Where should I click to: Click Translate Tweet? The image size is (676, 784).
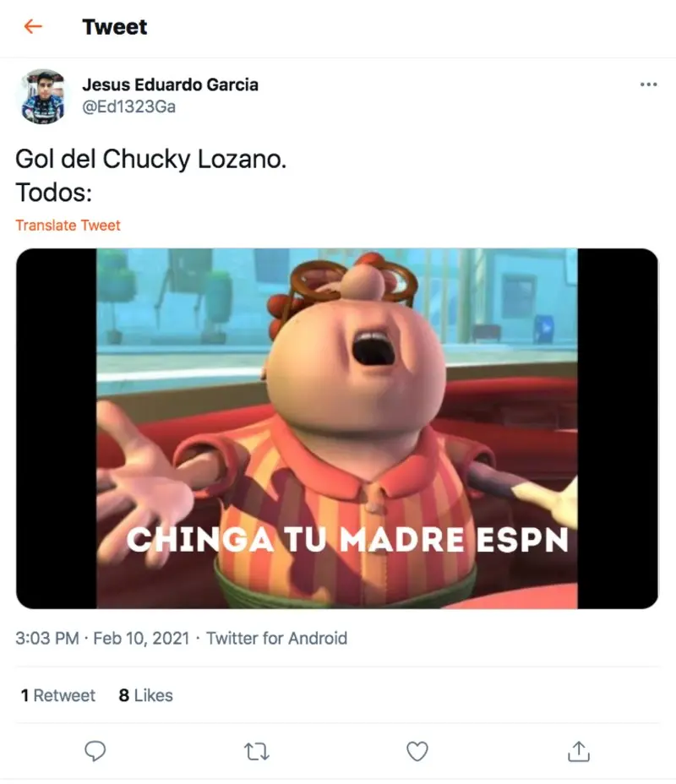pos(68,226)
